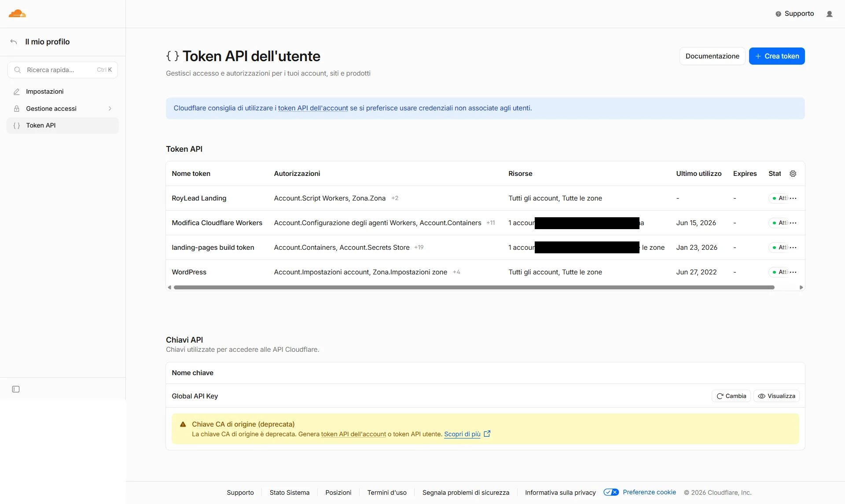
Task: Follow token API dell'account link in warning
Action: pos(353,435)
